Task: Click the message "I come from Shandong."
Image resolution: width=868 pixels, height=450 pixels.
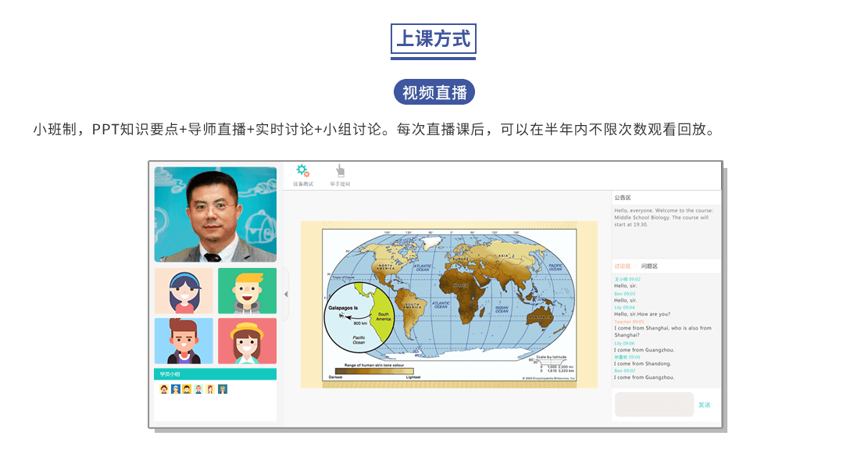Action: tap(643, 363)
